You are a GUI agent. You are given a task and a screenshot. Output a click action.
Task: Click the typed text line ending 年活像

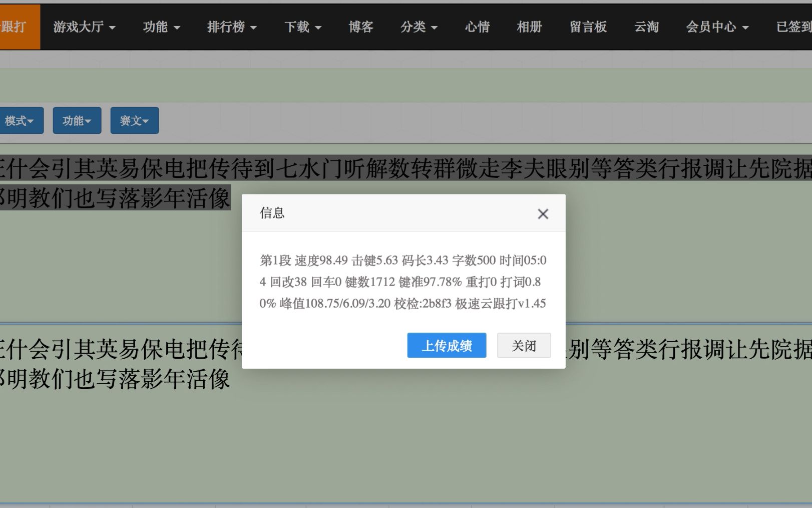pyautogui.click(x=115, y=378)
